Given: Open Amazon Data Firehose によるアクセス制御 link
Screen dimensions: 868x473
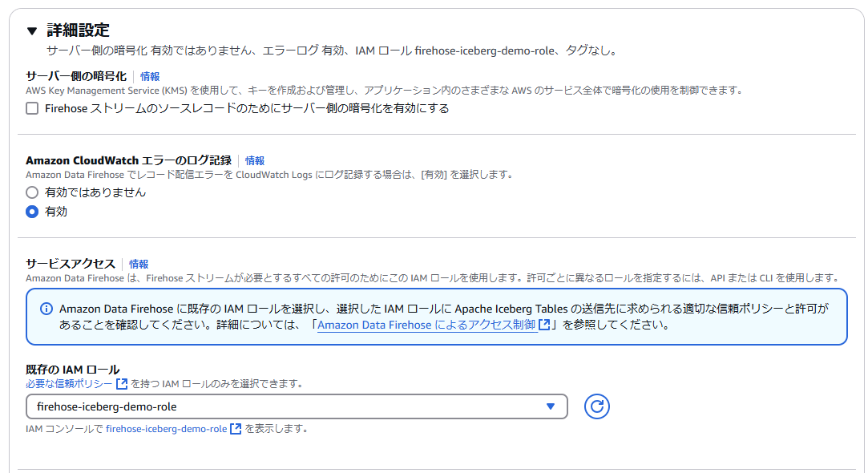Looking at the screenshot, I should (426, 325).
